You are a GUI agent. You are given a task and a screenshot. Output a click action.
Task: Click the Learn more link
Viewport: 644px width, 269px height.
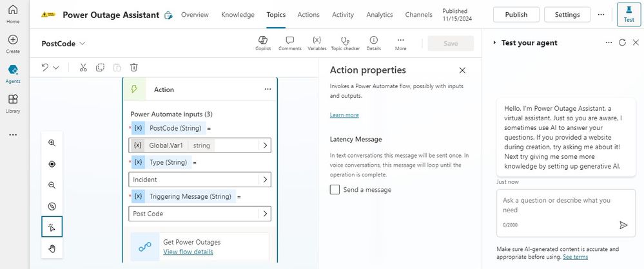(x=344, y=115)
